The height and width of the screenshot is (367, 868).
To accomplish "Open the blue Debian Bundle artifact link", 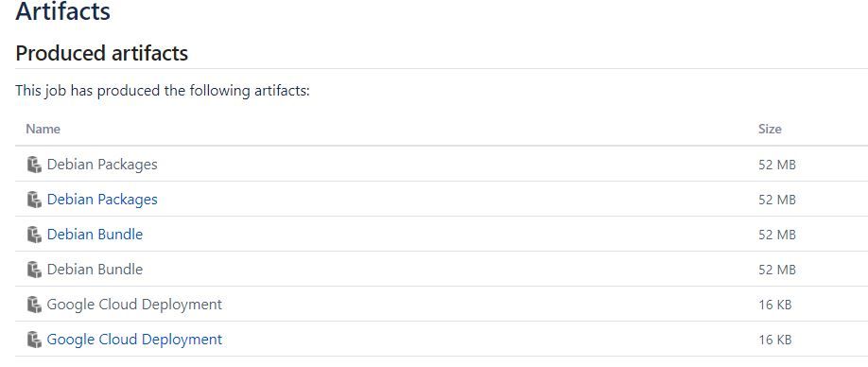I will pos(95,235).
